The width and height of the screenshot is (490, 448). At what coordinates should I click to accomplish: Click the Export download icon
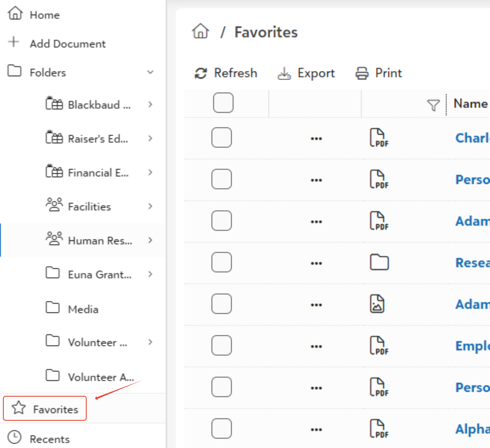pos(284,73)
